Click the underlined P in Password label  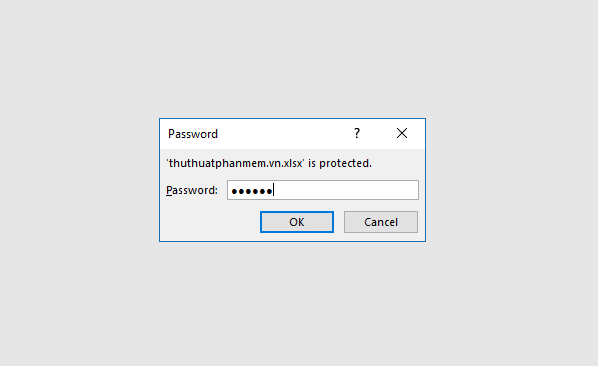click(x=169, y=190)
